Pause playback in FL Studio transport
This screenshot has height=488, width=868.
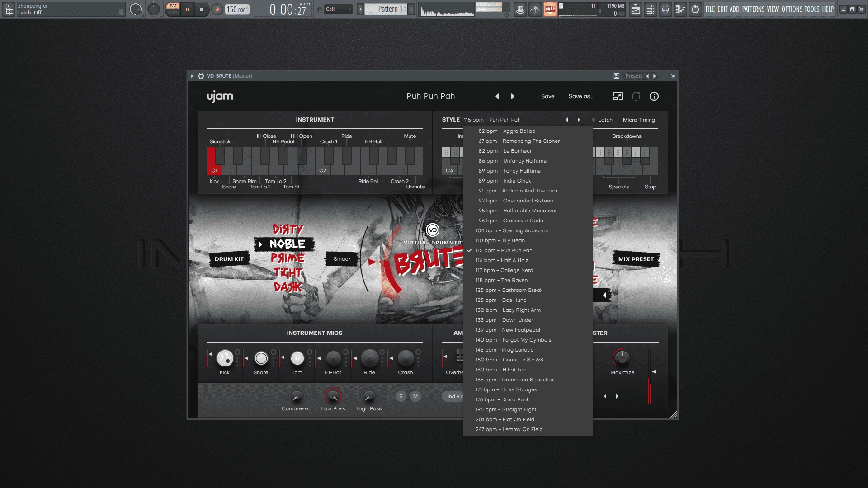pyautogui.click(x=187, y=9)
